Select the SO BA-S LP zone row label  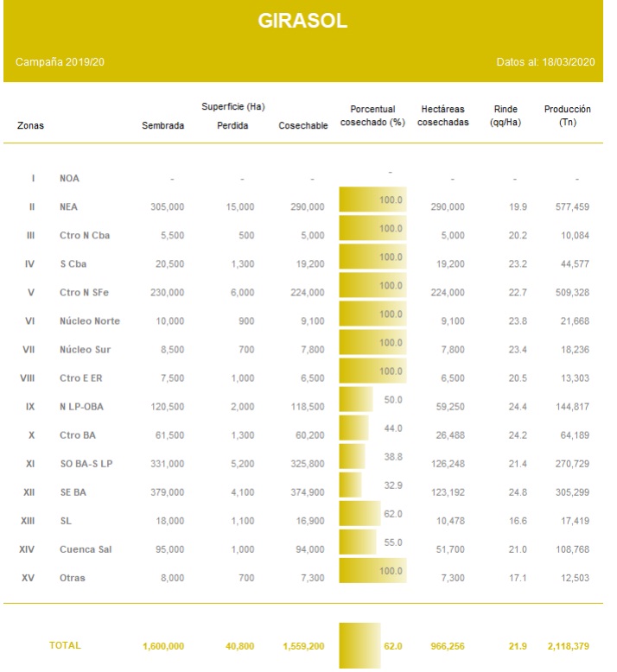(x=86, y=464)
